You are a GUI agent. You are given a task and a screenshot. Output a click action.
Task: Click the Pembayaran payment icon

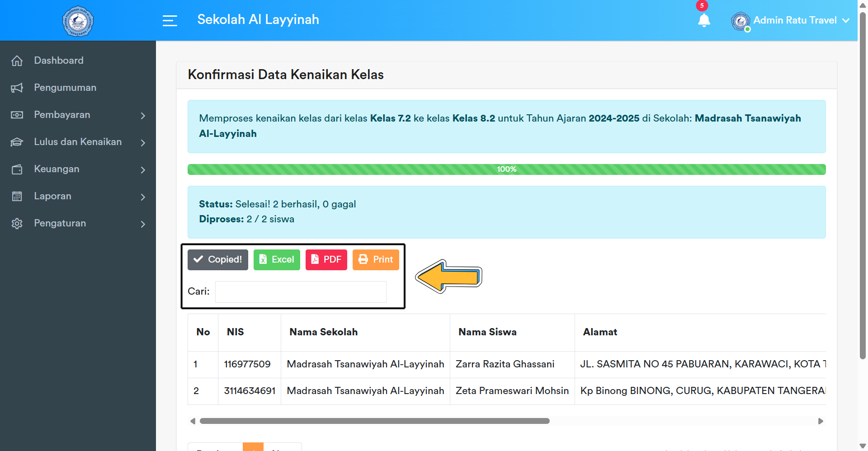(x=17, y=115)
